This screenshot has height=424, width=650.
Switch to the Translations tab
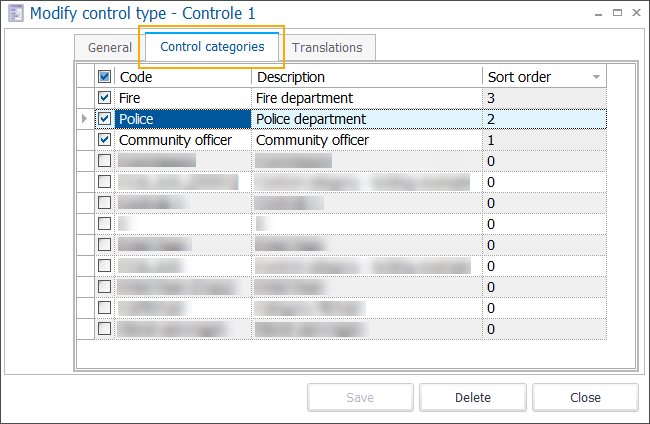[x=327, y=48]
